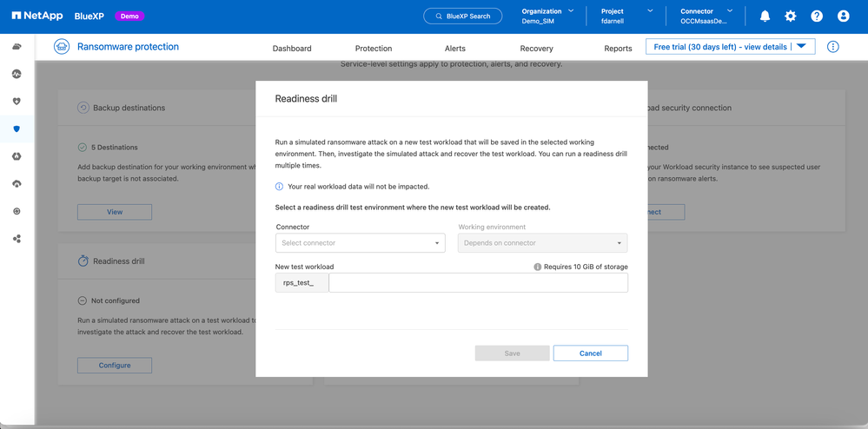Click the help question mark icon
The height and width of the screenshot is (429, 868).
point(817,16)
